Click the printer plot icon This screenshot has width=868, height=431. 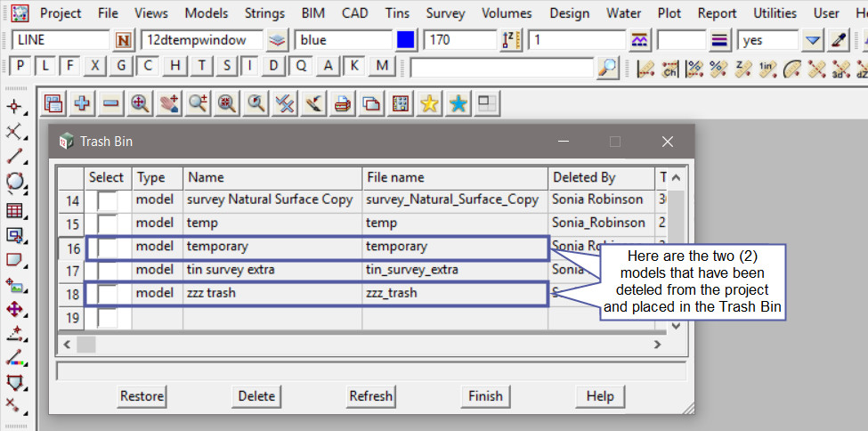click(342, 103)
